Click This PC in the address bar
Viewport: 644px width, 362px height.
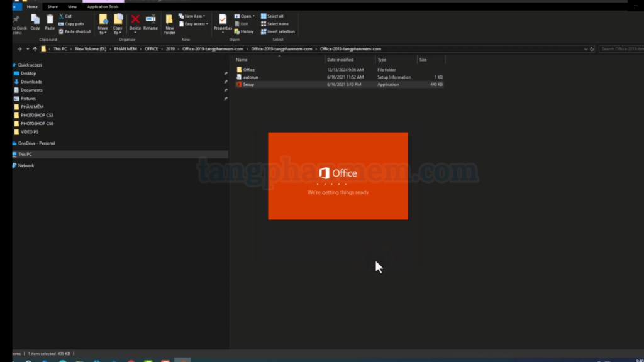[60, 49]
